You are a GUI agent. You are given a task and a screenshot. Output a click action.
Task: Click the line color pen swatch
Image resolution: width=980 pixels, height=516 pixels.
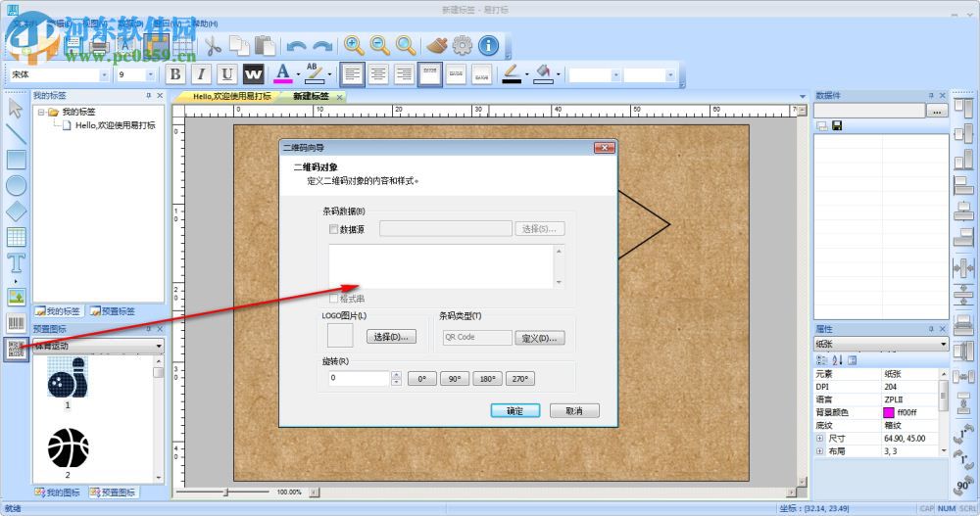click(x=512, y=73)
